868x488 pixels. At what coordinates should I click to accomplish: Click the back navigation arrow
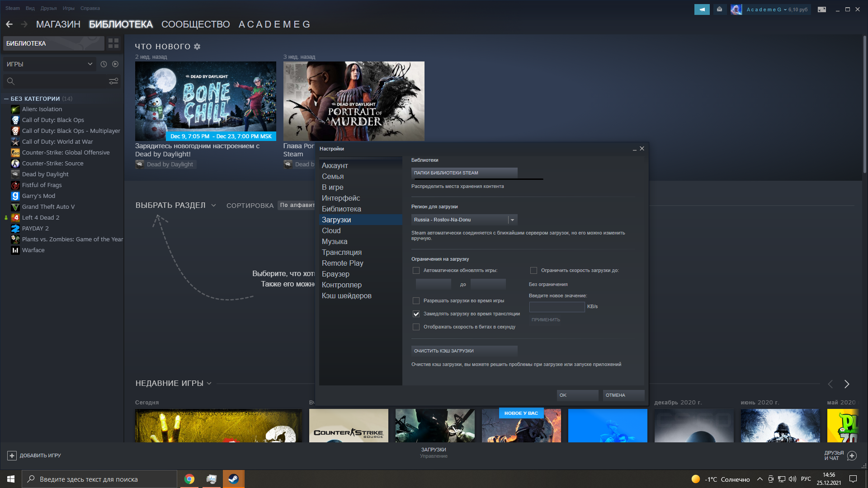pyautogui.click(x=9, y=24)
